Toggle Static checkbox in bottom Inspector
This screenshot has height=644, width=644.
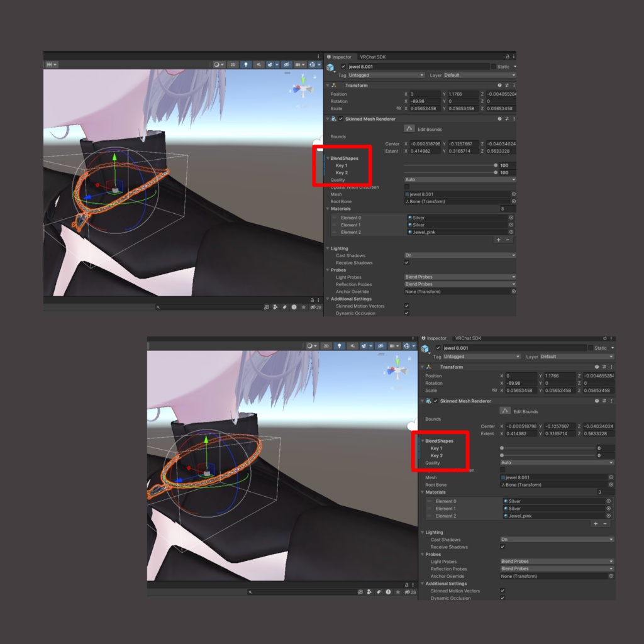591,348
